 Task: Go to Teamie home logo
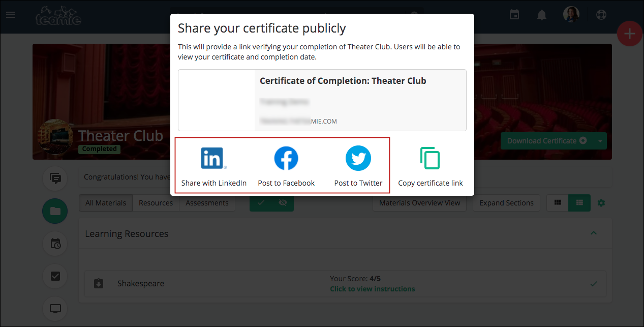(57, 15)
